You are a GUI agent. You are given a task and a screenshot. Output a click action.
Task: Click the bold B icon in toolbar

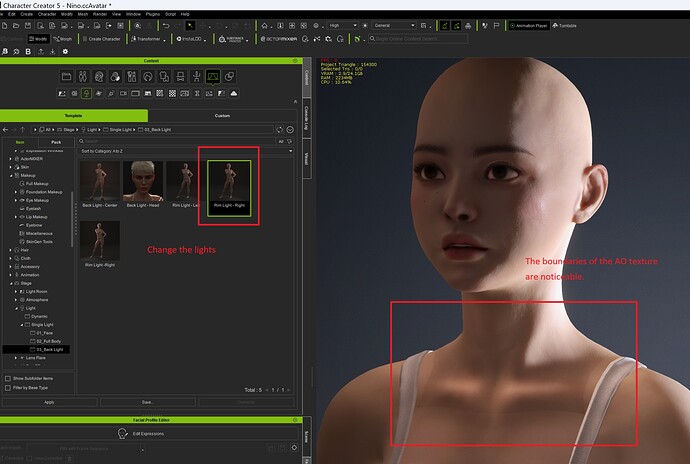pos(28,52)
